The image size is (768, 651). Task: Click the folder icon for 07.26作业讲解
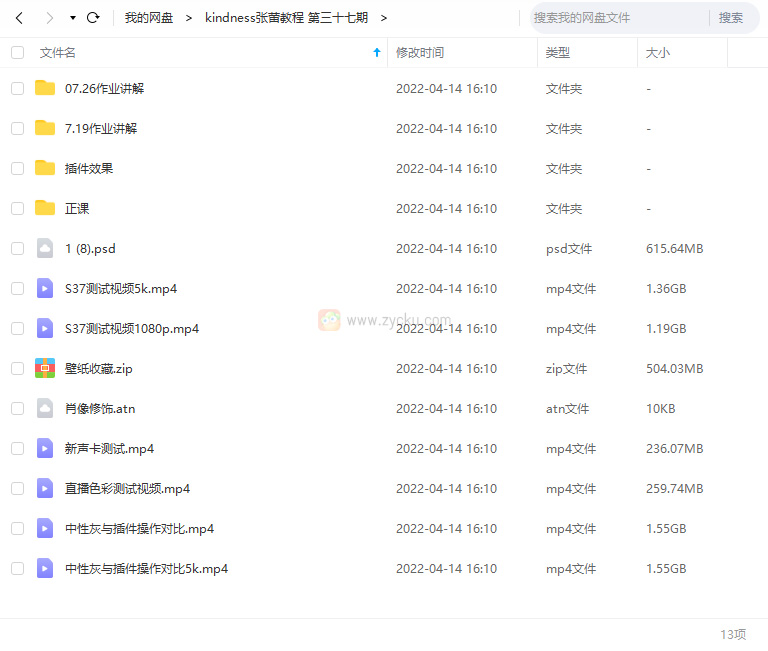point(45,88)
